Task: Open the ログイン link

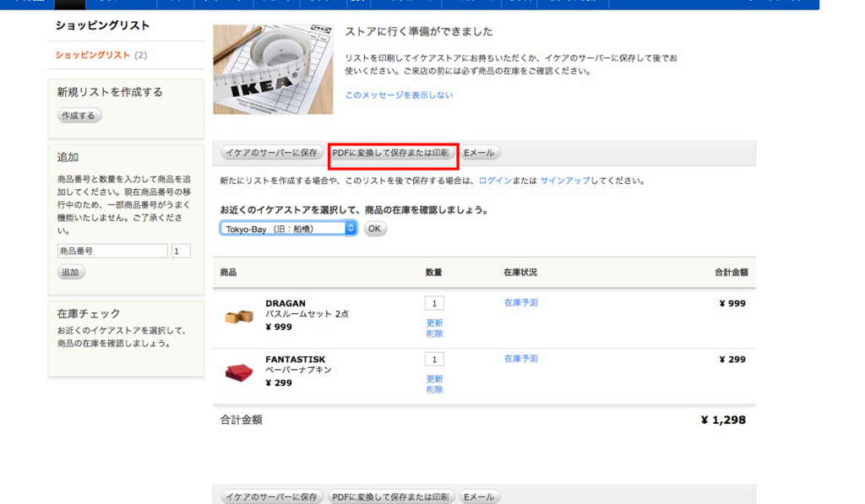Action: pyautogui.click(x=495, y=181)
